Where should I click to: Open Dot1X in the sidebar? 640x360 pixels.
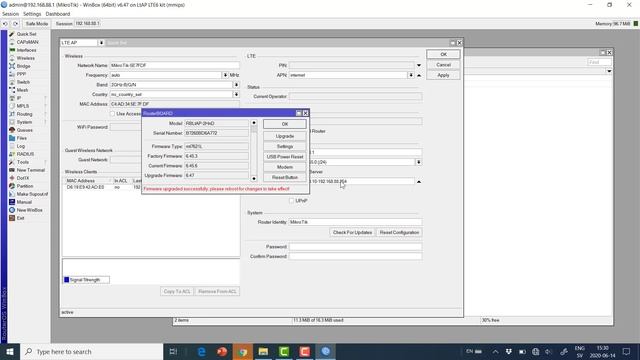tap(22, 178)
